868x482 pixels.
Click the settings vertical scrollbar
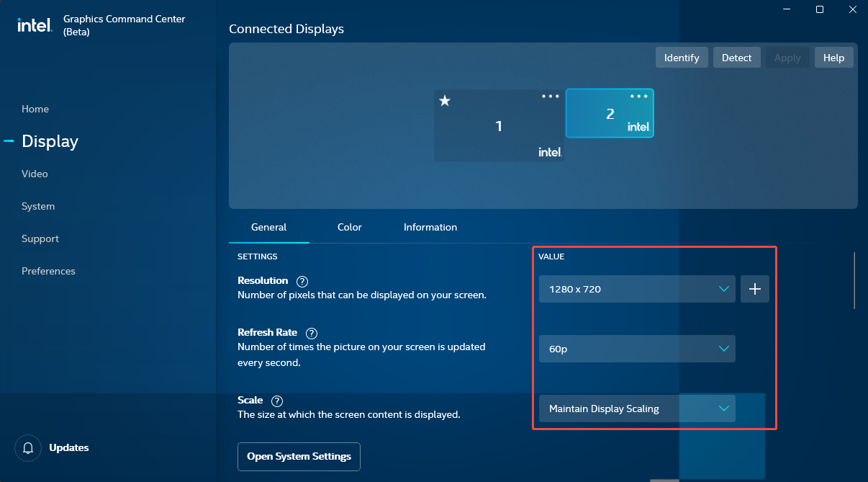coord(854,280)
